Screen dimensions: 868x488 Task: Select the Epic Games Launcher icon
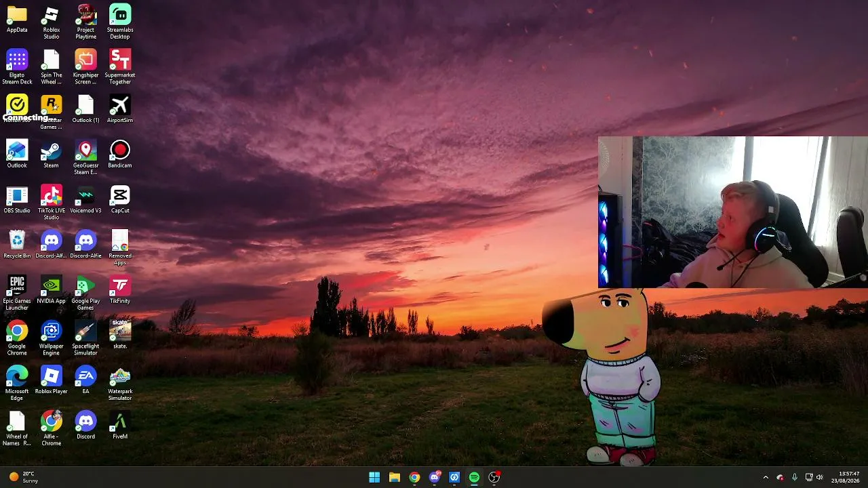17,286
